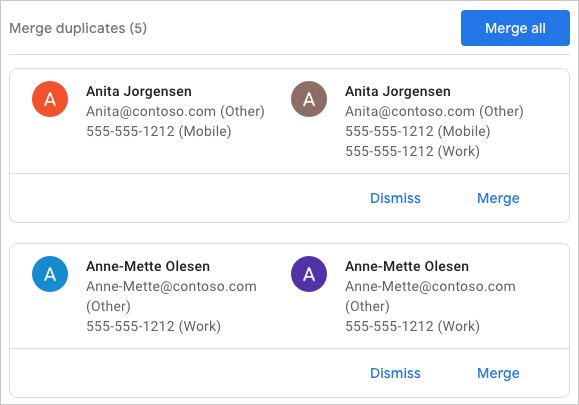Dismiss the Anne-Mette Olesen duplicate suggestion
579x405 pixels.
coord(395,373)
